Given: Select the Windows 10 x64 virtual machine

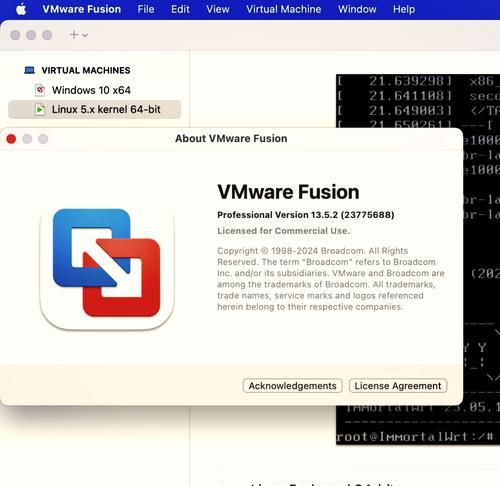Looking at the screenshot, I should coord(94,90).
